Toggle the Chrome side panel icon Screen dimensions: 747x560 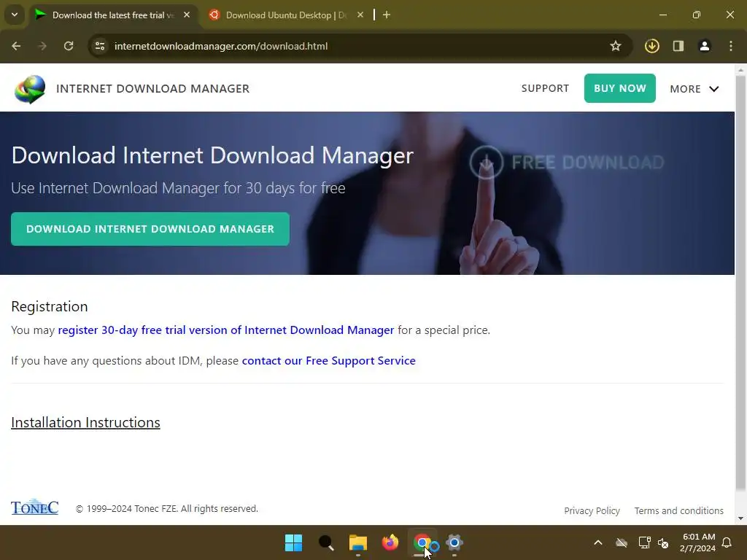pos(678,46)
